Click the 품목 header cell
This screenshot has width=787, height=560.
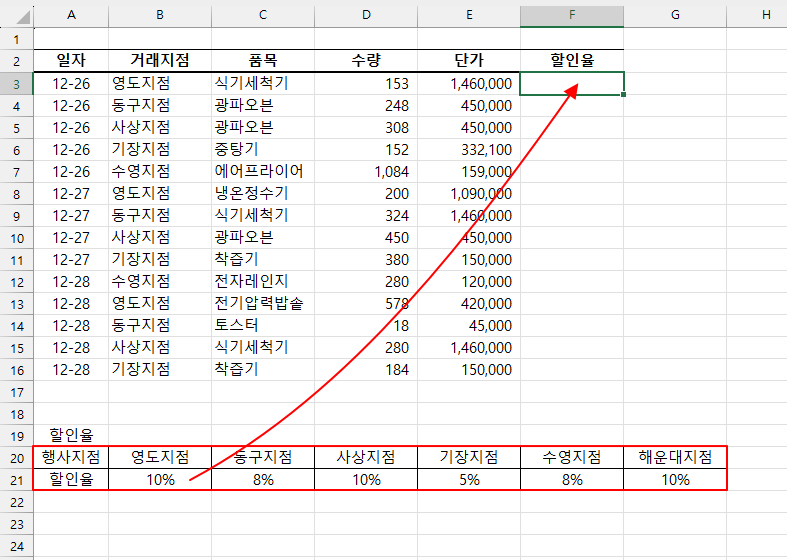(263, 61)
